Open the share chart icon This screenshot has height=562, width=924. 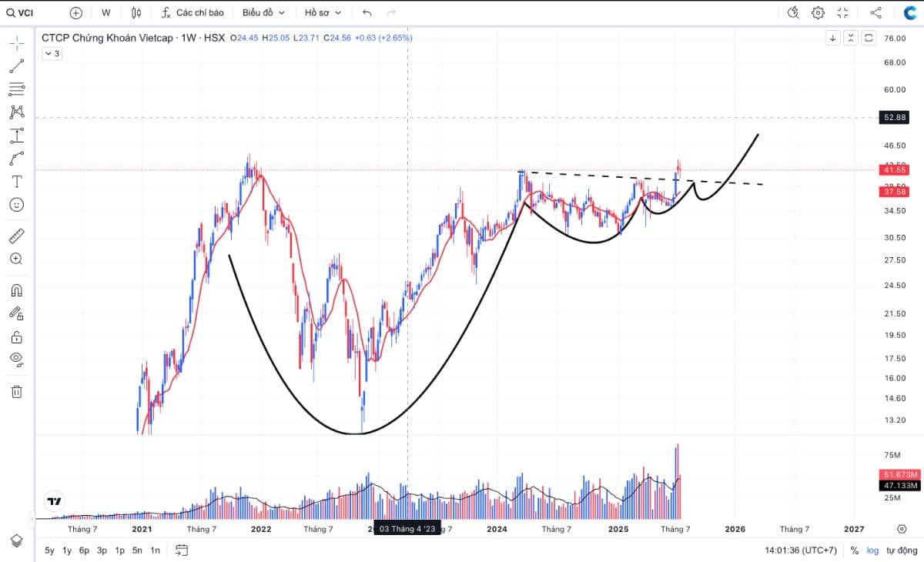pyautogui.click(x=875, y=12)
